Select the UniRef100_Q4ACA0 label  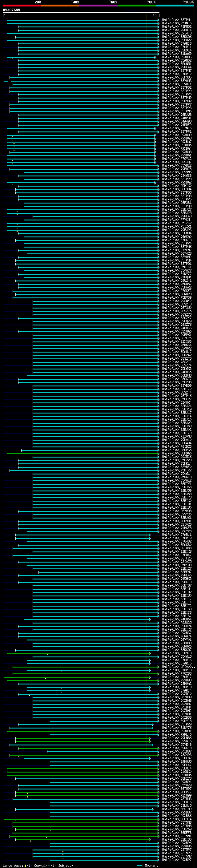click(x=176, y=236)
